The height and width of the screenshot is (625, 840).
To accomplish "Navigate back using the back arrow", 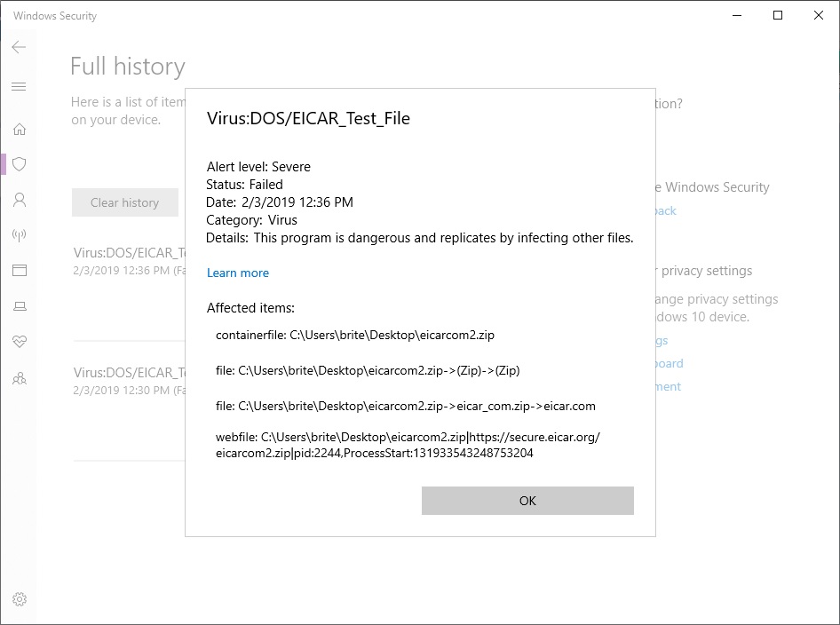I will pyautogui.click(x=19, y=47).
